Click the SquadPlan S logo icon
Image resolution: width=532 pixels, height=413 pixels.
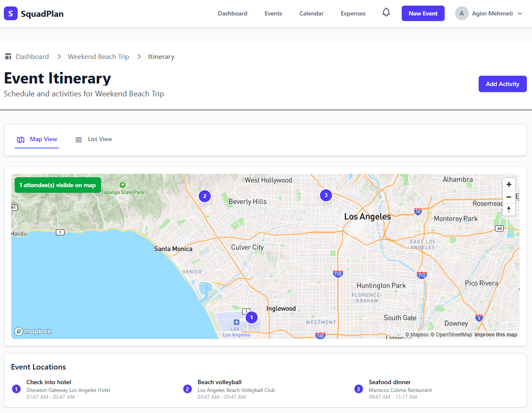[x=11, y=13]
